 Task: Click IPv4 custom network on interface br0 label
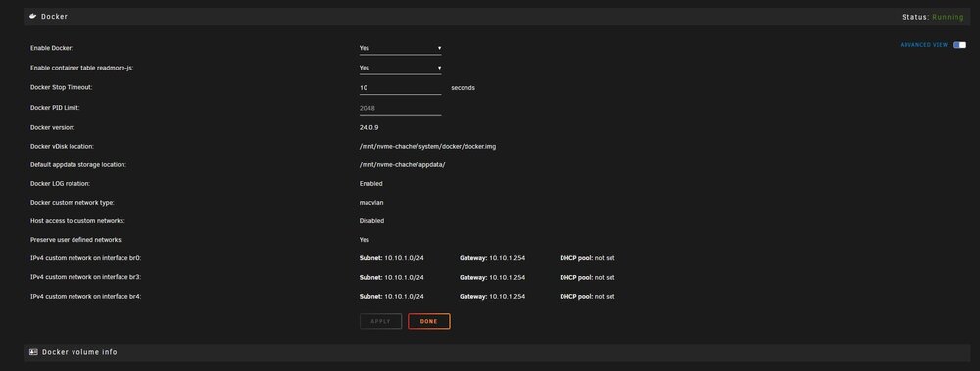(86, 258)
